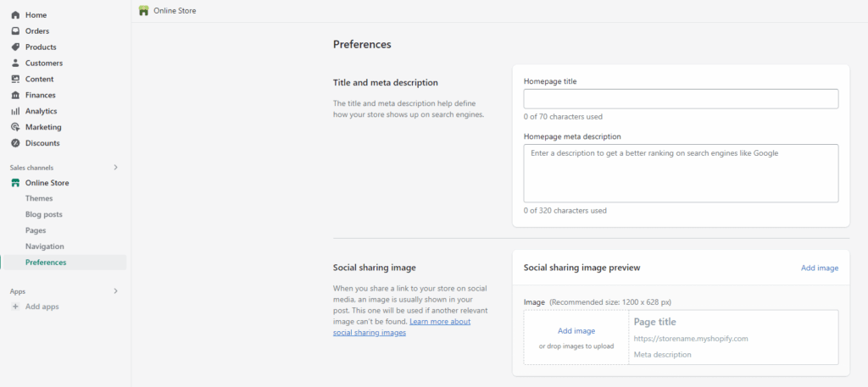
Task: Click the Analytics bar chart icon
Action: tap(15, 111)
